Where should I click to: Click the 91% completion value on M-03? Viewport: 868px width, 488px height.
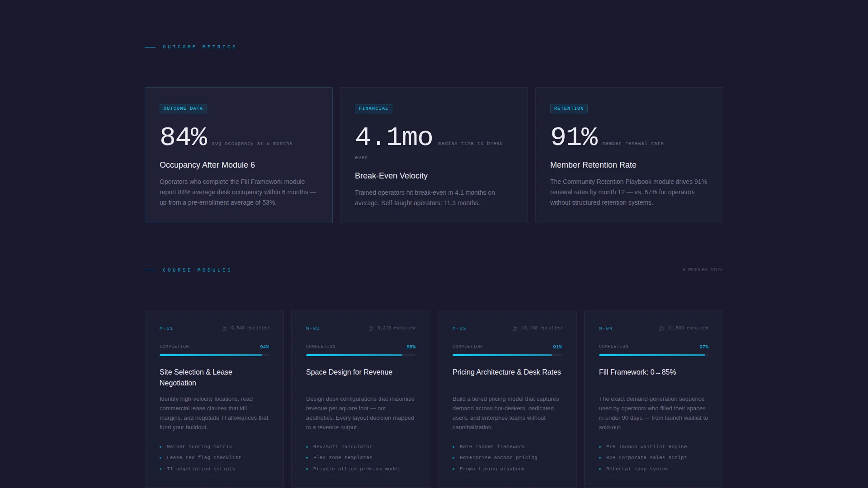[557, 347]
